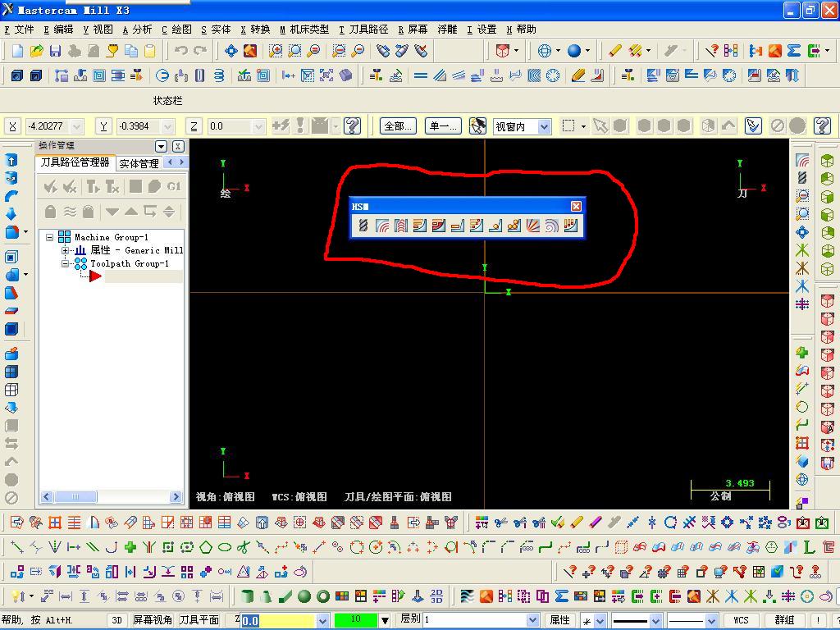The height and width of the screenshot is (630, 840).
Task: Open the 文件 menu
Action: pos(20,29)
